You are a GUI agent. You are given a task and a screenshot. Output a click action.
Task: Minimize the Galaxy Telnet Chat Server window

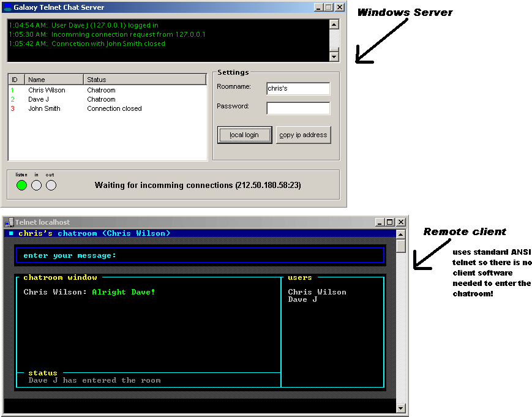coord(318,7)
